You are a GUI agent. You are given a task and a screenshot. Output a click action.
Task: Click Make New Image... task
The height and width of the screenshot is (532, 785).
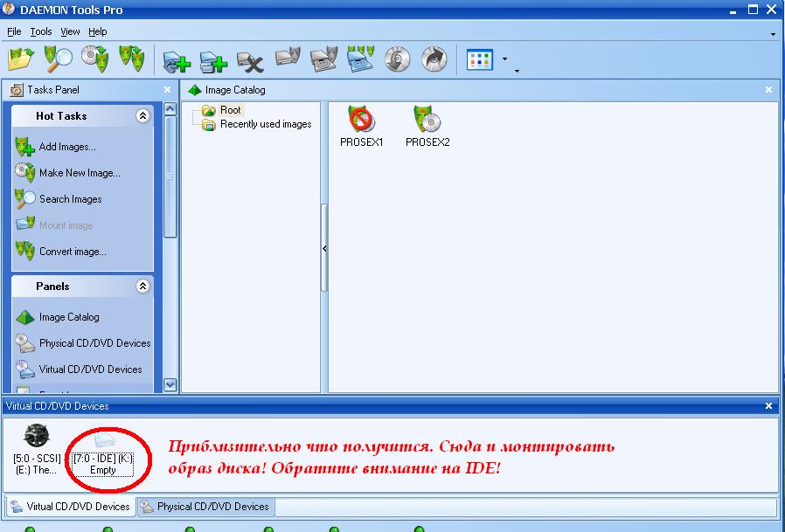point(80,173)
